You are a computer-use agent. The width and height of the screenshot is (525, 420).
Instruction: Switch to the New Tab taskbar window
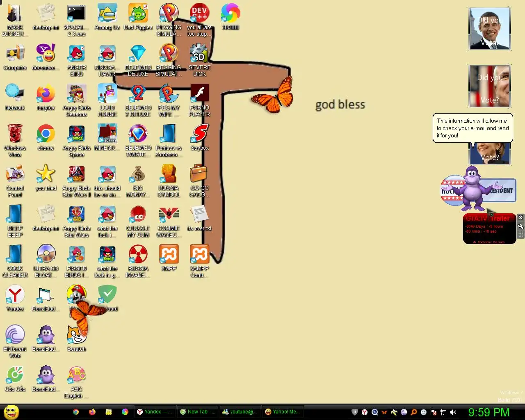click(x=198, y=412)
